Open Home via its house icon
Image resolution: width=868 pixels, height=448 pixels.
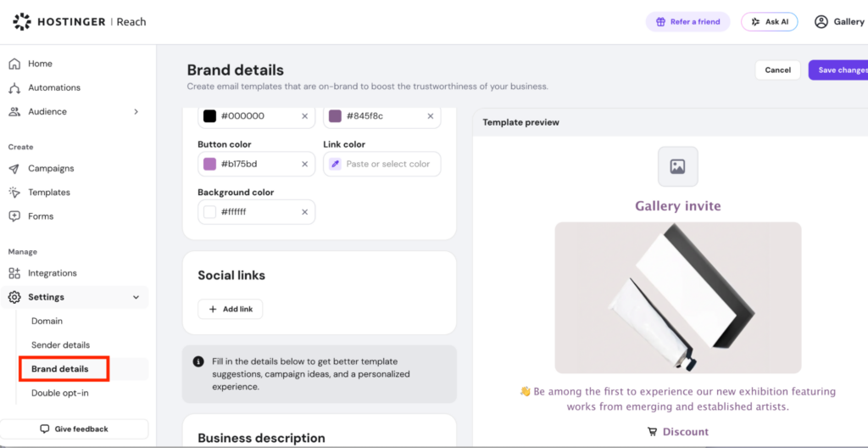click(x=15, y=64)
